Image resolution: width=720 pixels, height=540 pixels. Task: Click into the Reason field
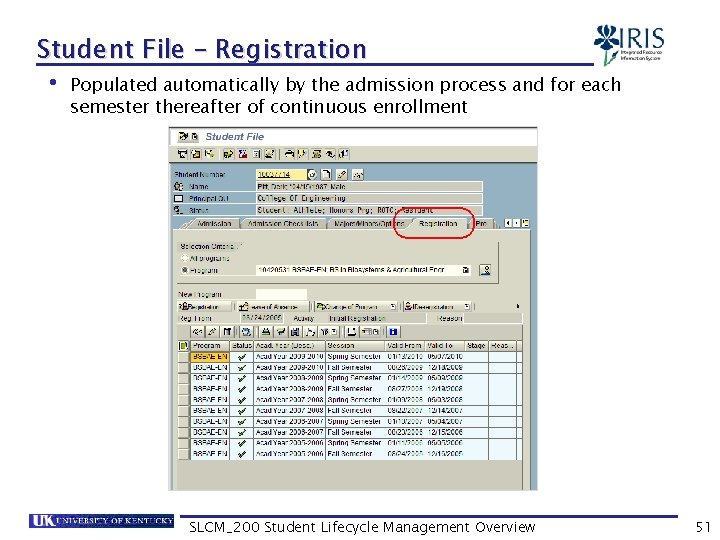[493, 318]
